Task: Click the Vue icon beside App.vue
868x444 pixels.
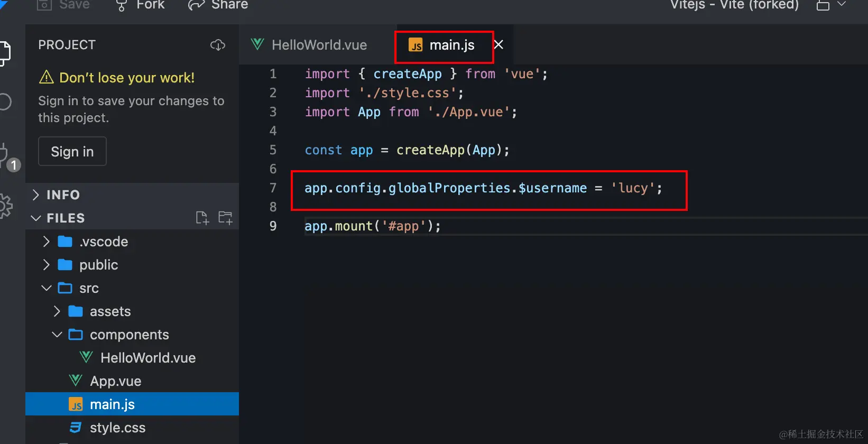Action: click(x=76, y=381)
